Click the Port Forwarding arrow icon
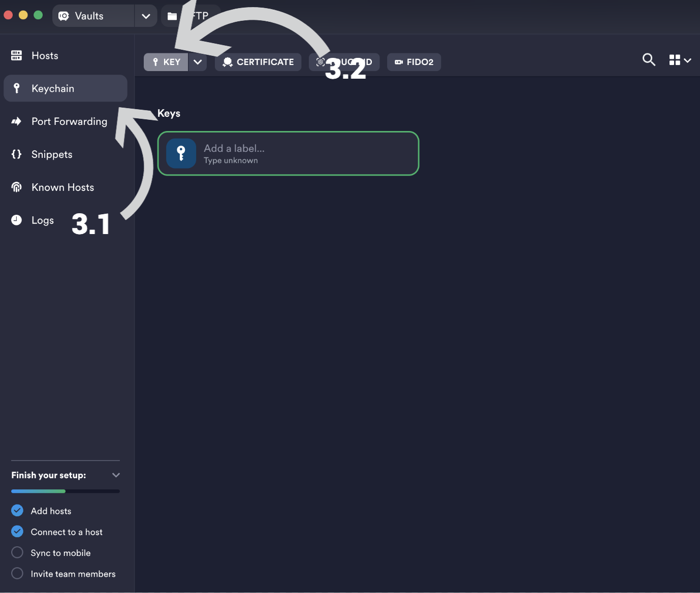This screenshot has width=700, height=593. tap(16, 121)
